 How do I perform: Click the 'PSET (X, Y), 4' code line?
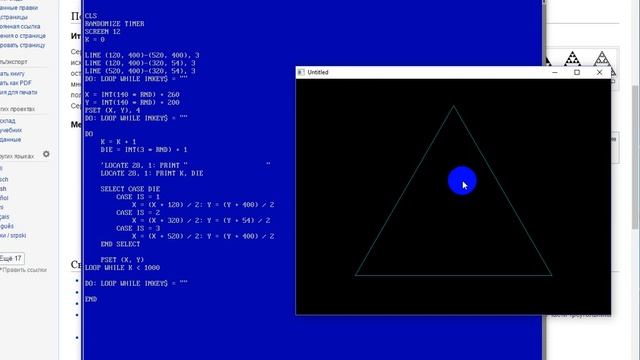[113, 110]
